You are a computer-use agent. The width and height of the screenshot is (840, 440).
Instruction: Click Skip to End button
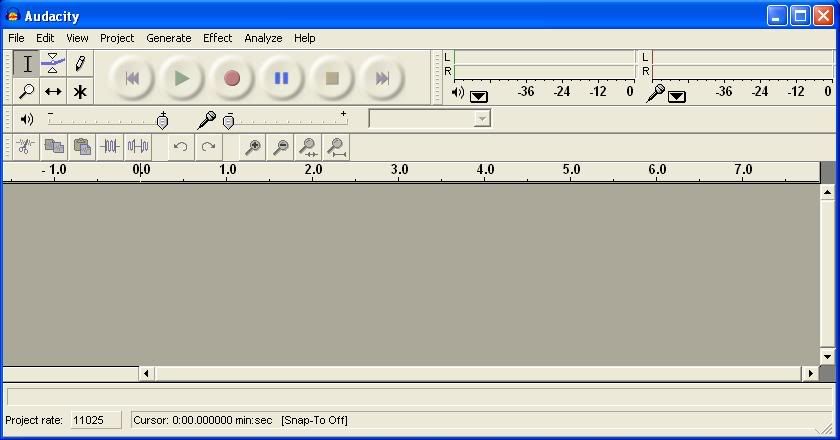click(x=381, y=78)
